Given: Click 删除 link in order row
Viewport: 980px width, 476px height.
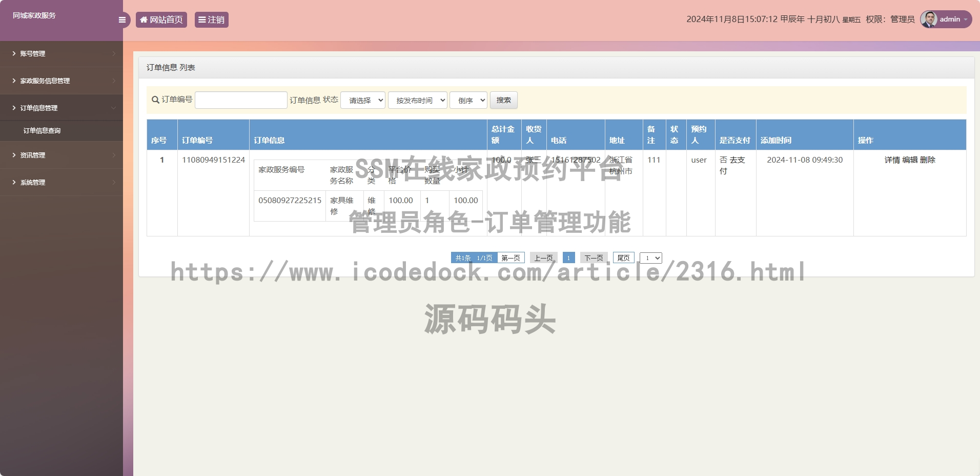Looking at the screenshot, I should [928, 160].
